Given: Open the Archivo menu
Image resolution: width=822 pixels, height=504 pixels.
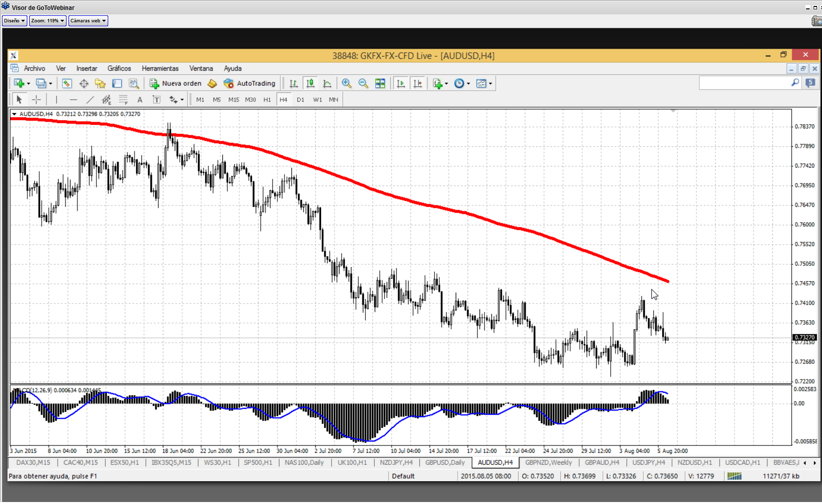Looking at the screenshot, I should 34,68.
